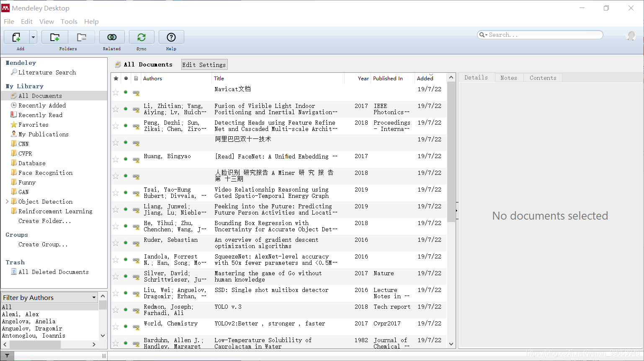Click the remove folder toolbar icon
Image resolution: width=644 pixels, height=361 pixels.
(x=82, y=37)
